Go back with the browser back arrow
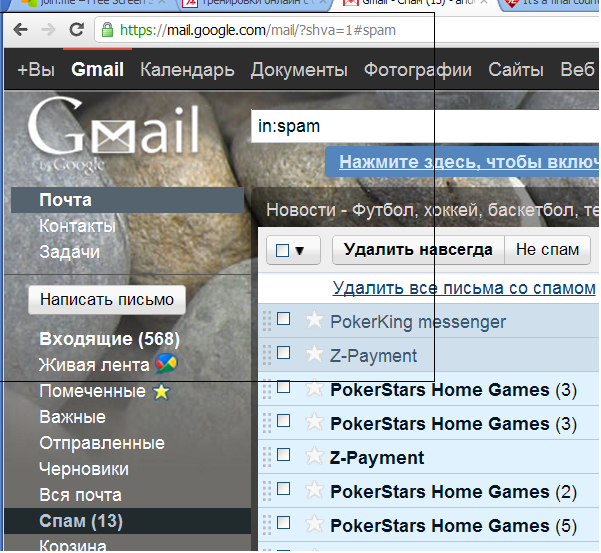Viewport: 601px width, 553px height. pyautogui.click(x=20, y=30)
